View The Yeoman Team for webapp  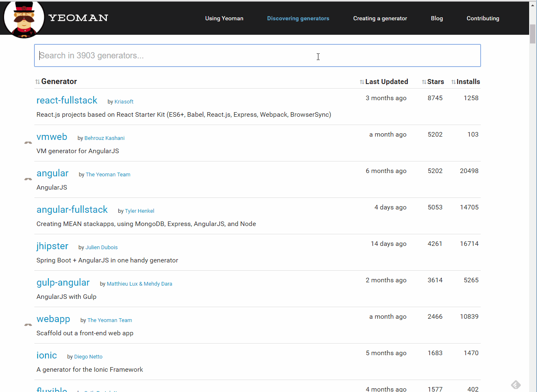point(110,320)
